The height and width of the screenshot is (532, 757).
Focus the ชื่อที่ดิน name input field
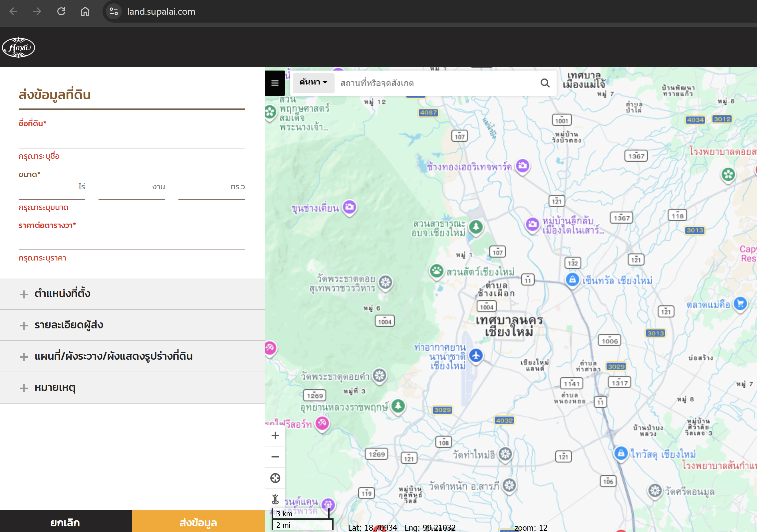click(x=131, y=140)
